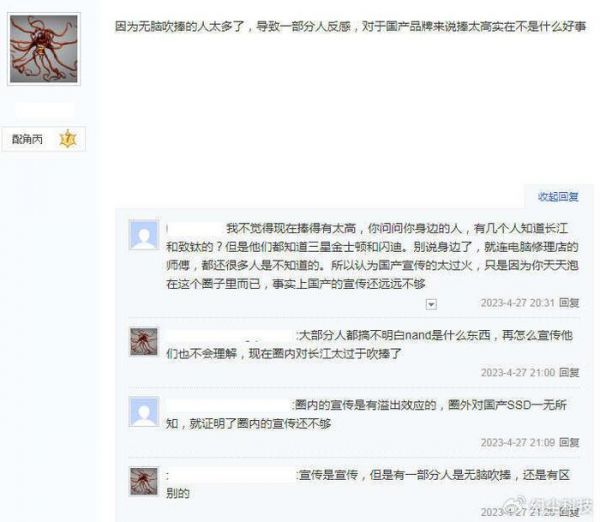Click blurred username on the last comment
The height and width of the screenshot is (522, 600).
pos(231,475)
